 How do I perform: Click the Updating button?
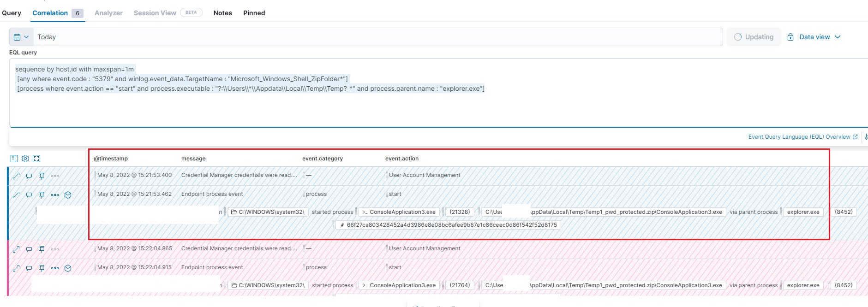[x=754, y=37]
